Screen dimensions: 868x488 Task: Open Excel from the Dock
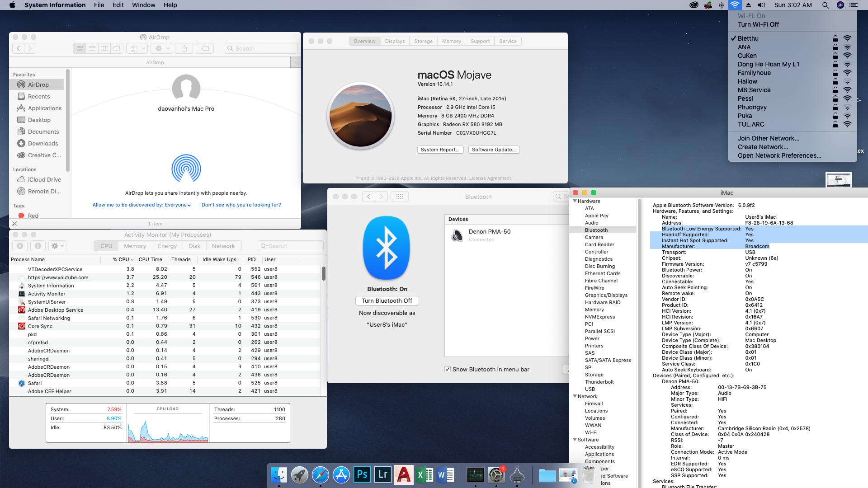point(425,475)
